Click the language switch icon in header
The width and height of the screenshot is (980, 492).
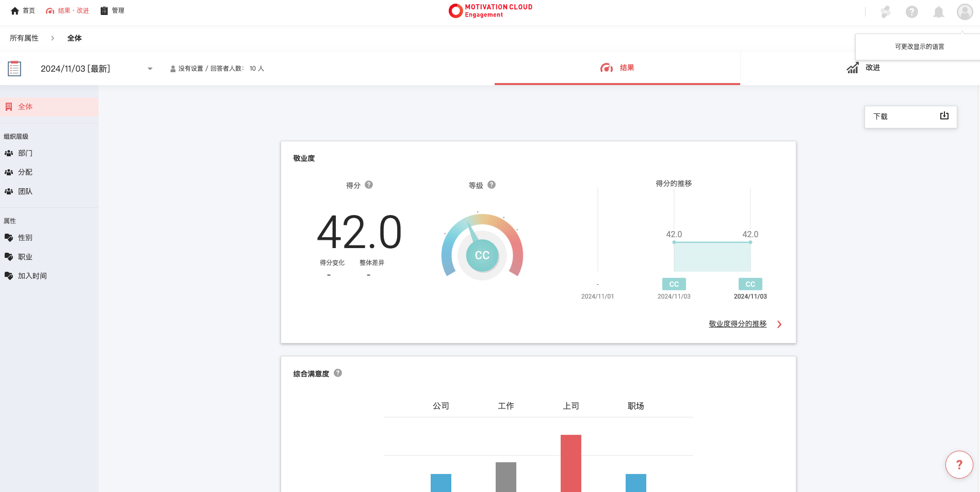[x=886, y=12]
